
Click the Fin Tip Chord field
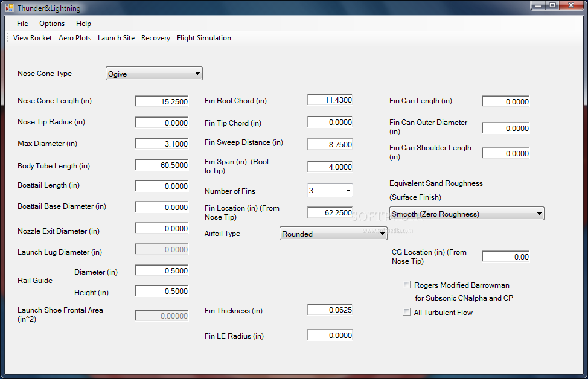tap(330, 123)
